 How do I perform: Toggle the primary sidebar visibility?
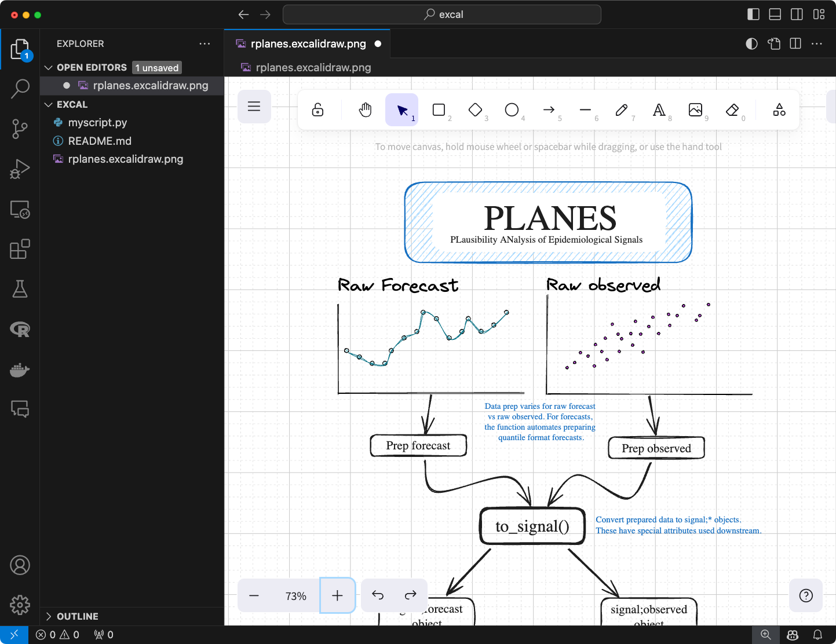click(x=753, y=14)
